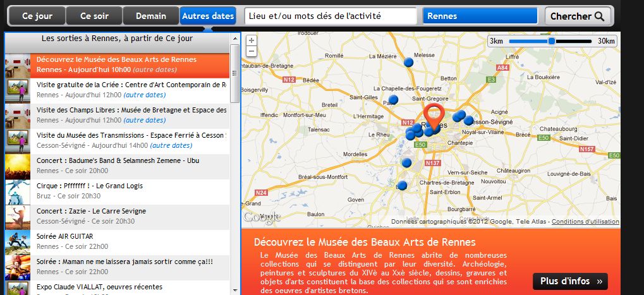Click the list header Les sorties à Rennes
The width and height of the screenshot is (644, 295).
coord(117,39)
